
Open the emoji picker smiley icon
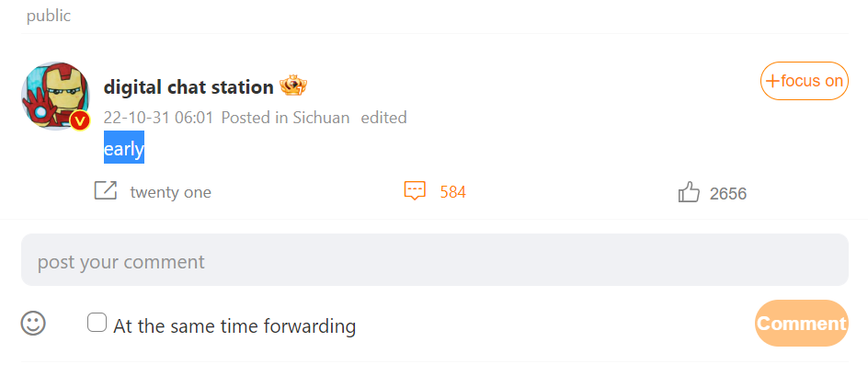tap(33, 323)
